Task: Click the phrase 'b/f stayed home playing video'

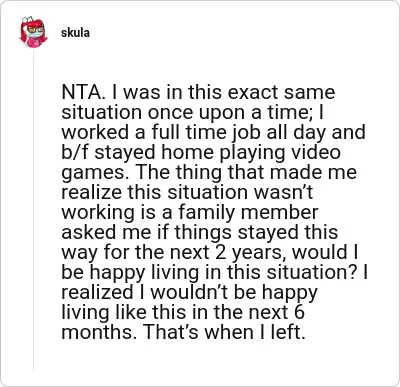Action: click(201, 152)
